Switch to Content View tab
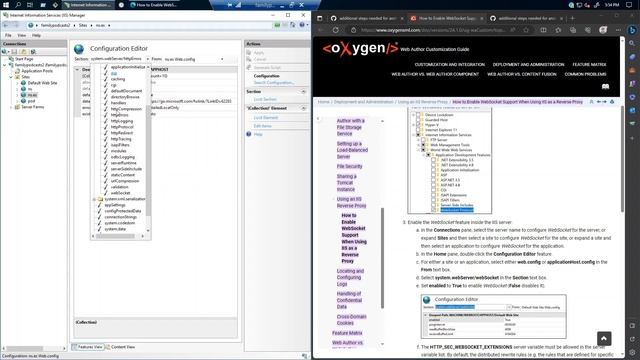The image size is (640, 360). [x=120, y=347]
